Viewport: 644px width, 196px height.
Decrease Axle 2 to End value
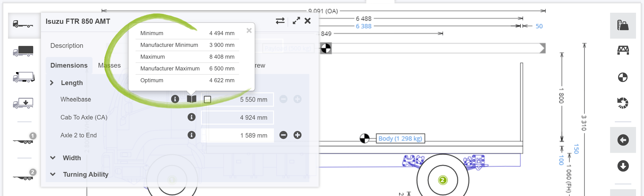coord(283,135)
